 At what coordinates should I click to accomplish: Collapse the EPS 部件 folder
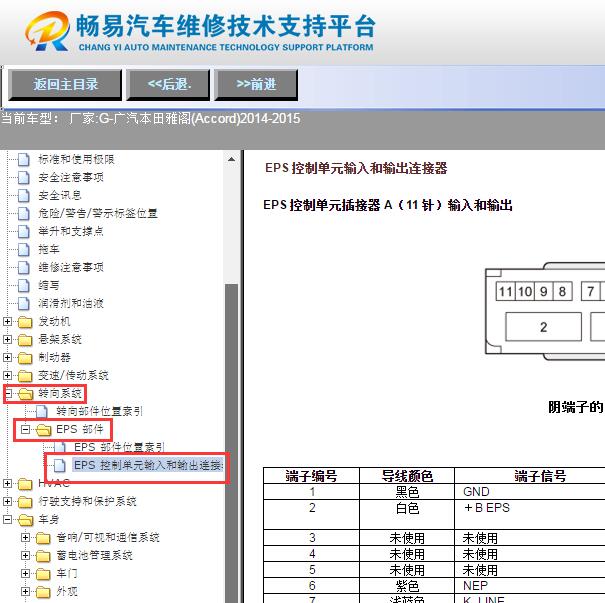pyautogui.click(x=25, y=429)
